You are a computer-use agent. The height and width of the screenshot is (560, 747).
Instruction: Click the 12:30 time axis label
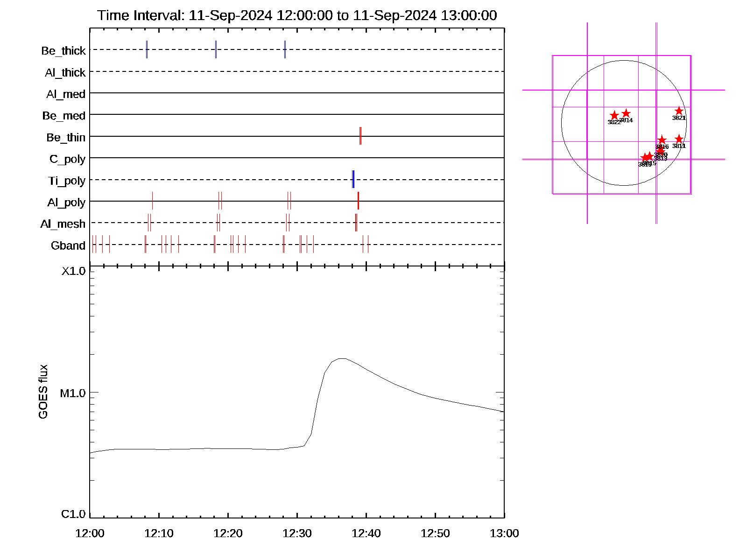297,533
